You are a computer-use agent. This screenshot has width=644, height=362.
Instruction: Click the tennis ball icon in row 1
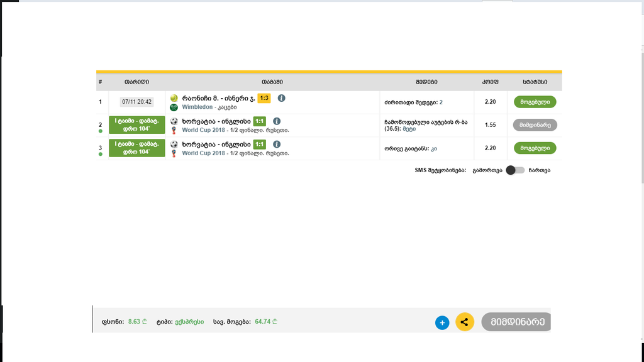click(x=174, y=98)
